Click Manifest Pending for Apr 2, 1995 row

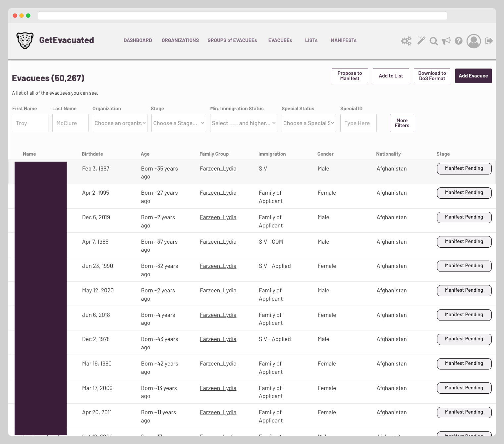(x=464, y=193)
